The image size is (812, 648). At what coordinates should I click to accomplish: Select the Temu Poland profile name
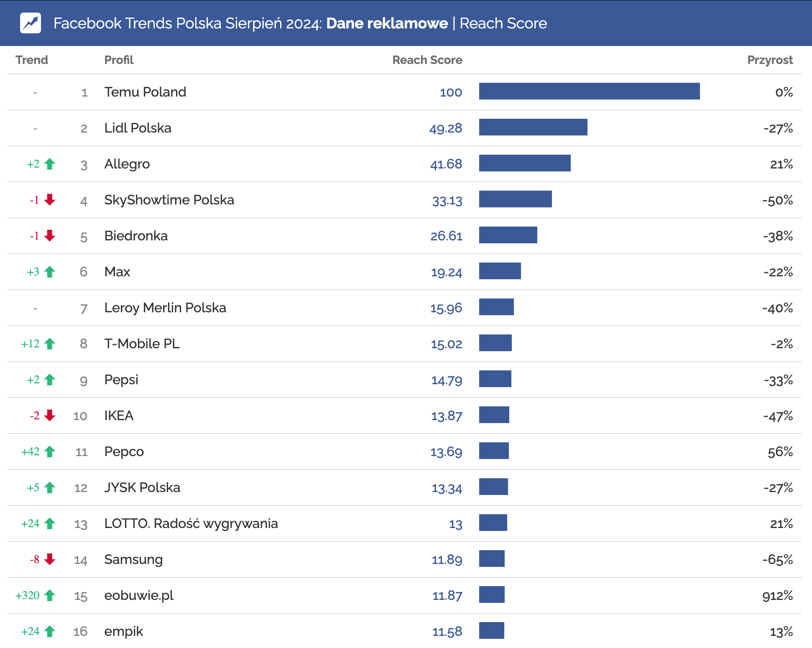tap(145, 92)
